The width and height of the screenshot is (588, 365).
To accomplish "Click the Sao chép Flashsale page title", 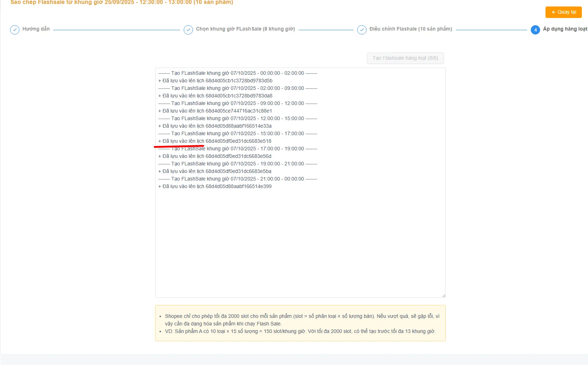I will coord(122,3).
